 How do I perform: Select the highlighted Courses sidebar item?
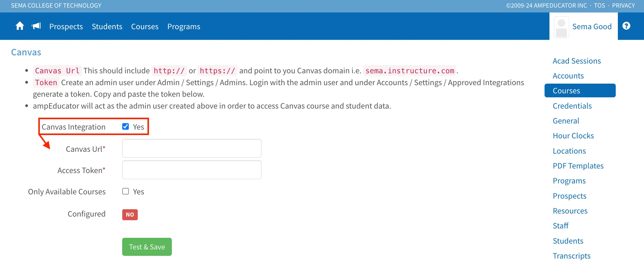580,91
